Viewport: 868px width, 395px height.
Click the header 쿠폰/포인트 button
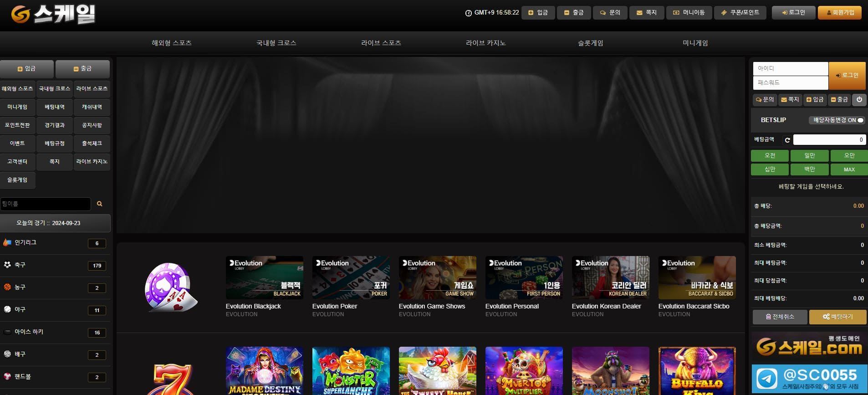click(740, 13)
